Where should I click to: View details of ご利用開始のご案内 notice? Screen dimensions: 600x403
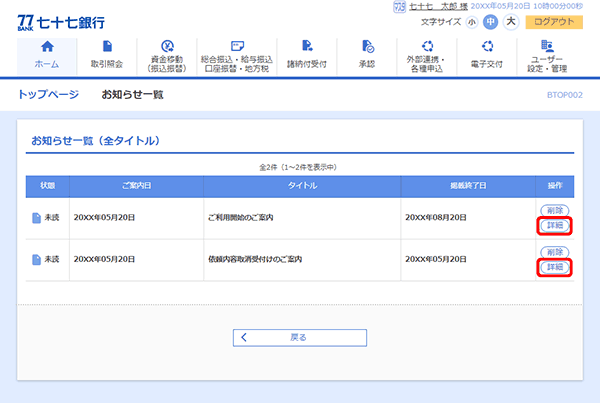[553, 225]
